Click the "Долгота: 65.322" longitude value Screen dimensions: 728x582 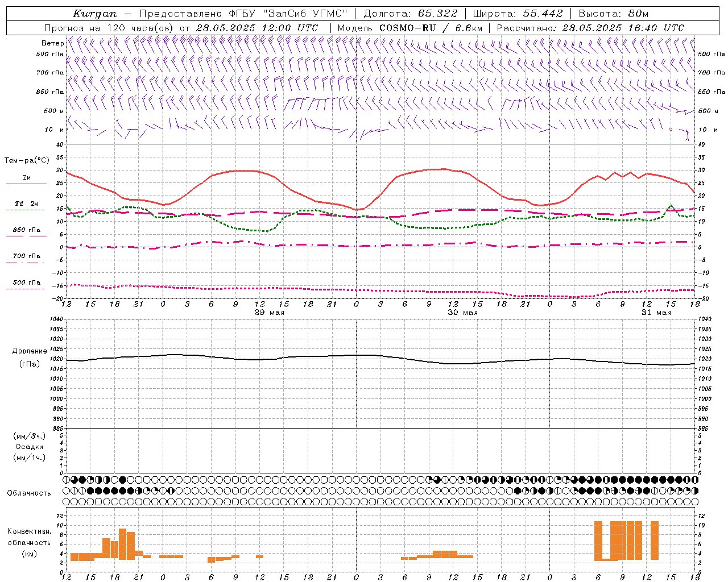[410, 14]
